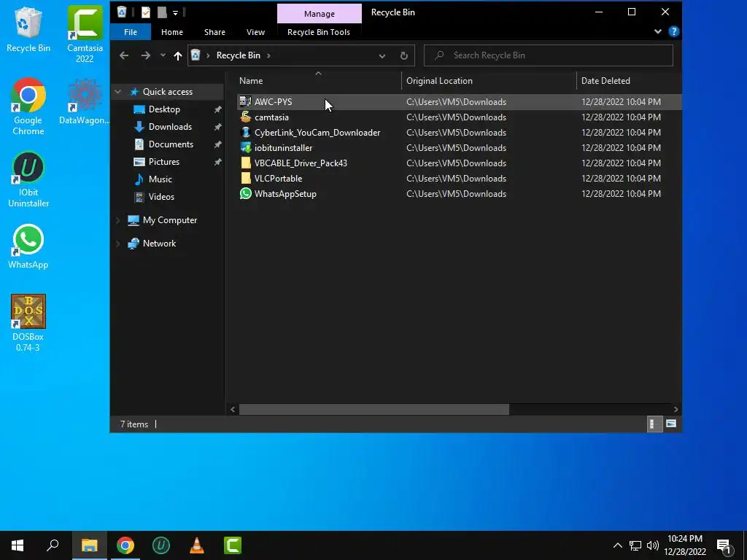Image resolution: width=747 pixels, height=560 pixels.
Task: Switch to Details view layout
Action: (x=654, y=424)
